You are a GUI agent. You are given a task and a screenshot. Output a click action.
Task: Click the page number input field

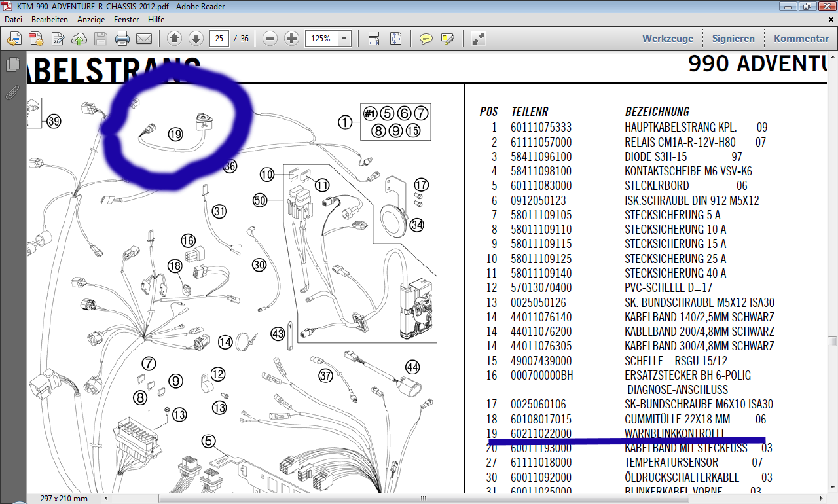pos(219,39)
